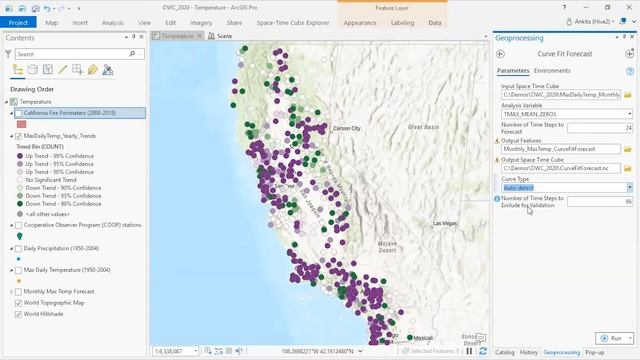The image size is (640, 360).
Task: Click the info icon beside Time Steps to Exclude
Action: click(497, 199)
